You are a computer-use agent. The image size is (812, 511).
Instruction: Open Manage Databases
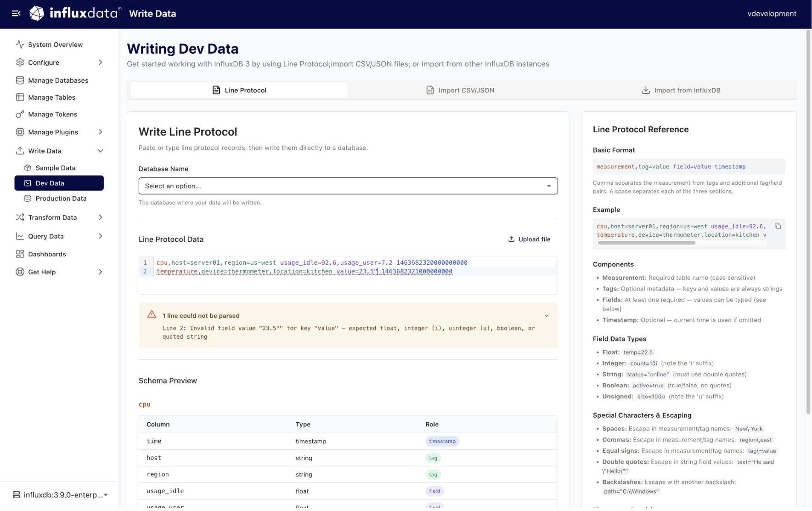58,80
